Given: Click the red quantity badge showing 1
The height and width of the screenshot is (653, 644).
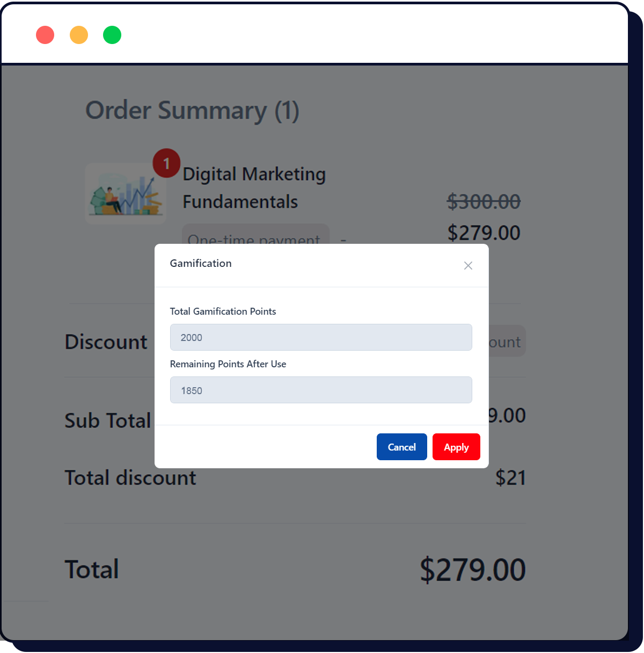Looking at the screenshot, I should pos(166,163).
